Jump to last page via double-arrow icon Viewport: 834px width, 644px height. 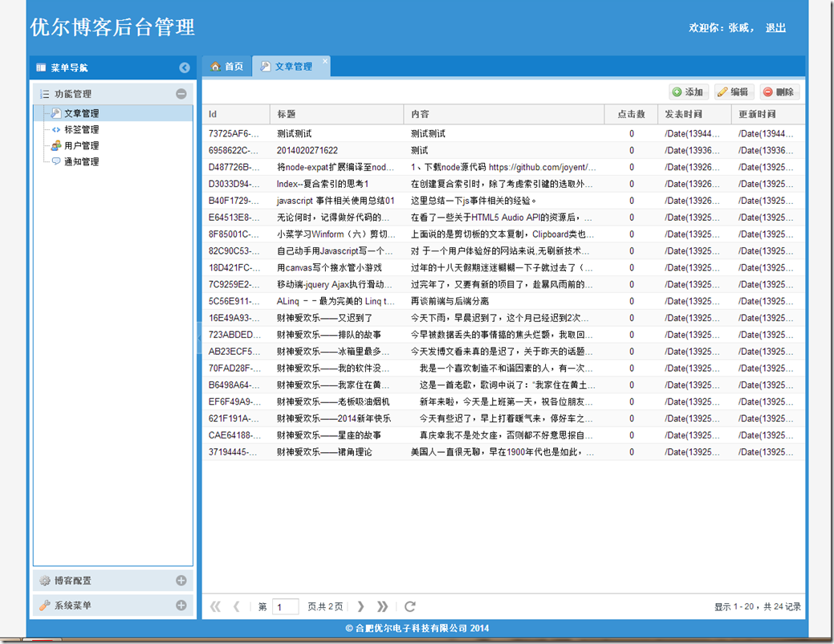coord(382,606)
